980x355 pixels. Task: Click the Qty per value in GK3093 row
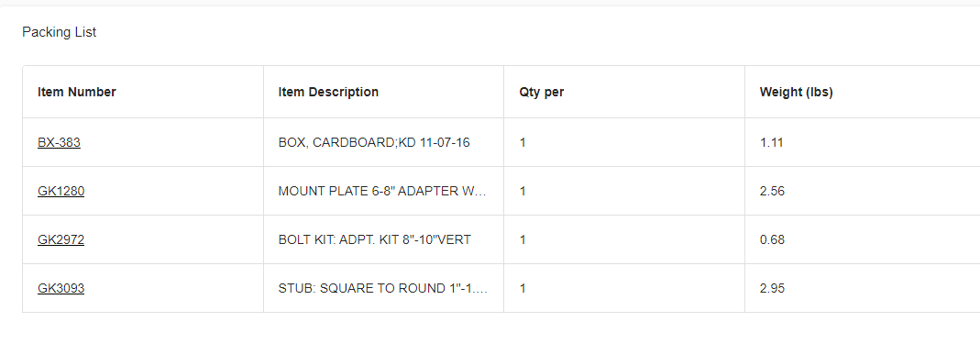tap(523, 289)
